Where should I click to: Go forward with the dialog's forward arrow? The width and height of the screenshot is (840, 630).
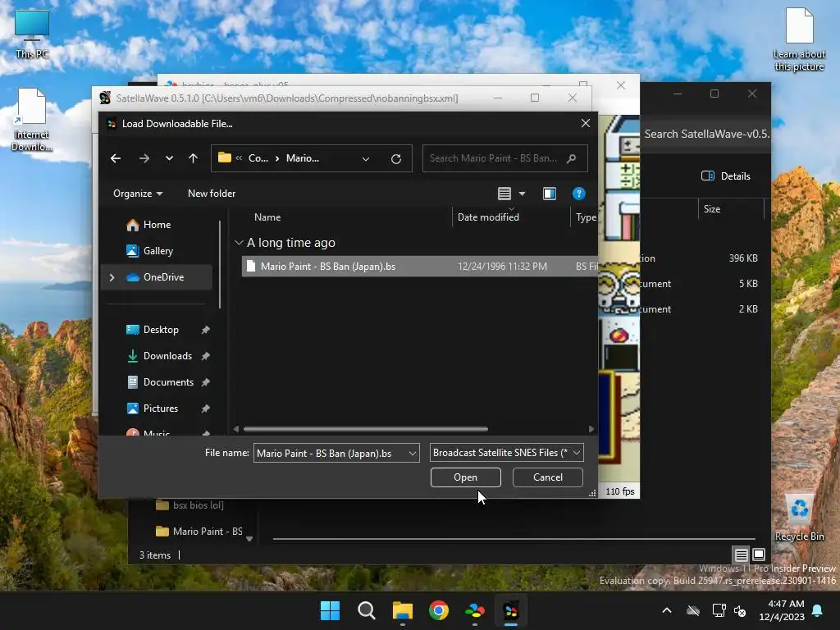(144, 158)
